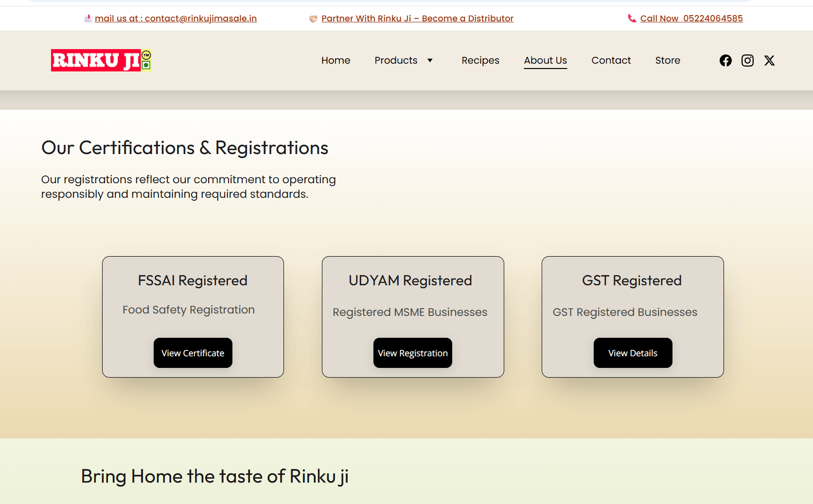The height and width of the screenshot is (504, 813).
Task: Navigate to the Contact page
Action: 611,60
